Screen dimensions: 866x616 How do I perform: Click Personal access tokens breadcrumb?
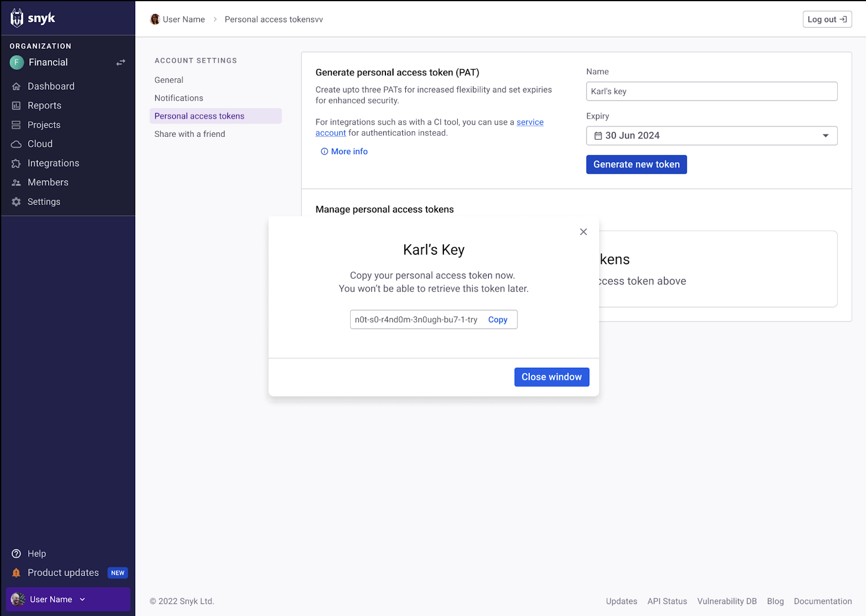(274, 19)
